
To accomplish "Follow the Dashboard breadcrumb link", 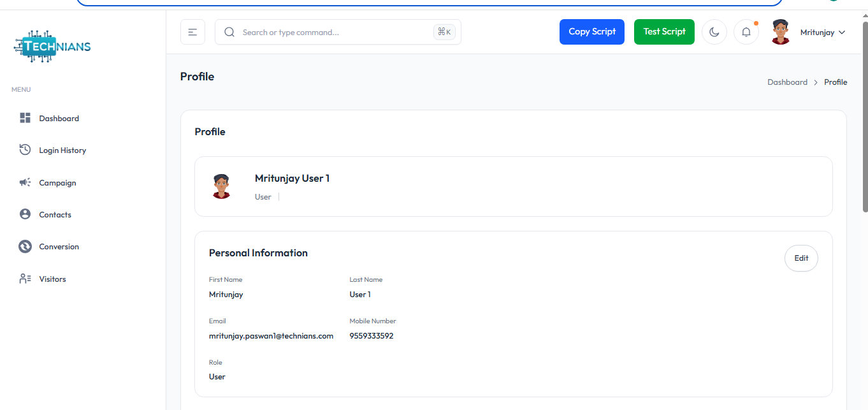I will pyautogui.click(x=787, y=82).
